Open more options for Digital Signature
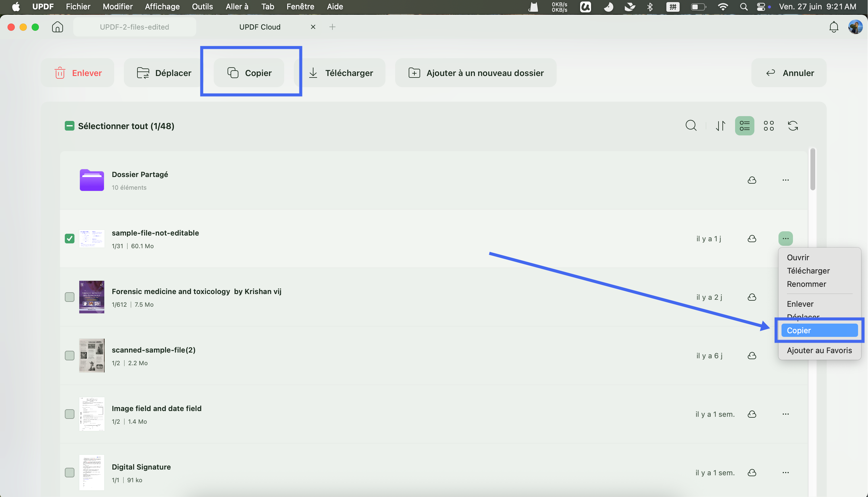 (x=786, y=473)
